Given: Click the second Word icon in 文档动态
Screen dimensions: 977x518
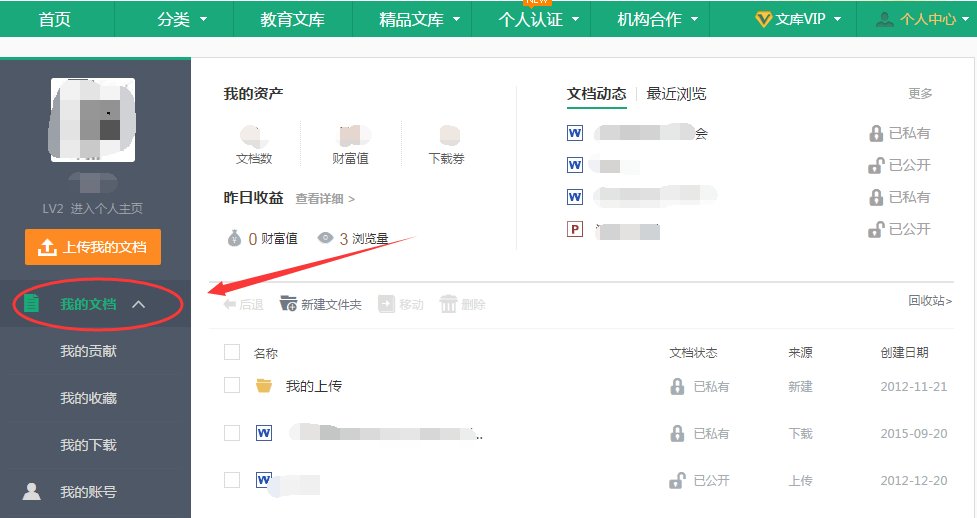Looking at the screenshot, I should pos(574,165).
